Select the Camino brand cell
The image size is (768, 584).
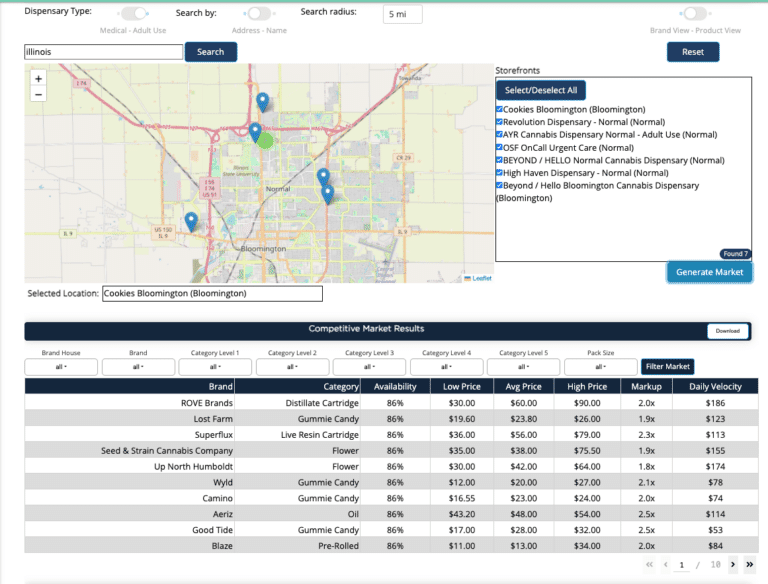130,498
